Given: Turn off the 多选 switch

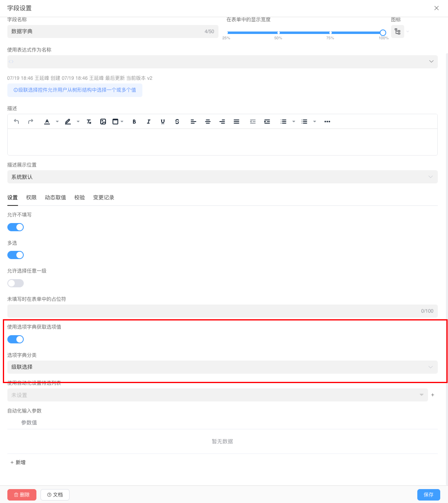Looking at the screenshot, I should 16,255.
